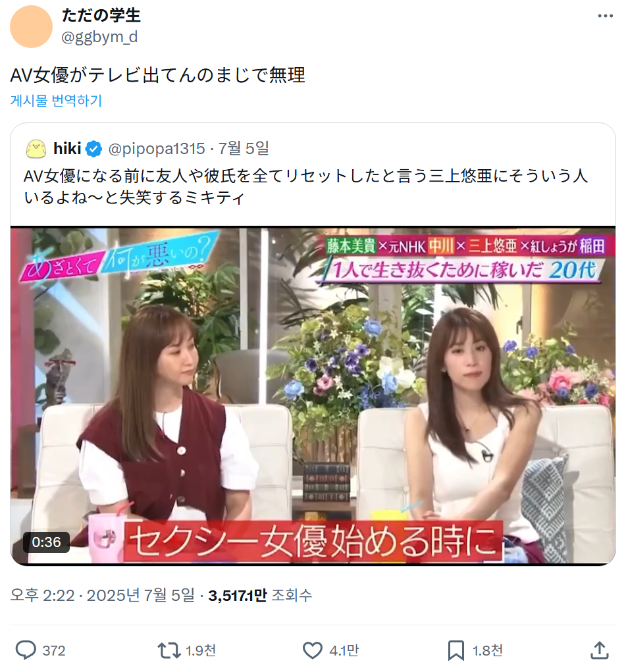Click the 게시물 번역하기 translate link

tap(56, 101)
